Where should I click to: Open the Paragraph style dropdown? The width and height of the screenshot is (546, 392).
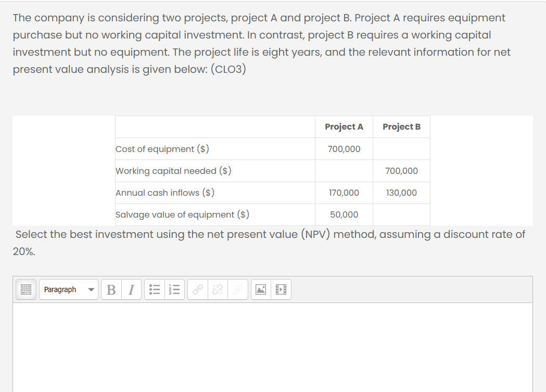click(x=65, y=289)
